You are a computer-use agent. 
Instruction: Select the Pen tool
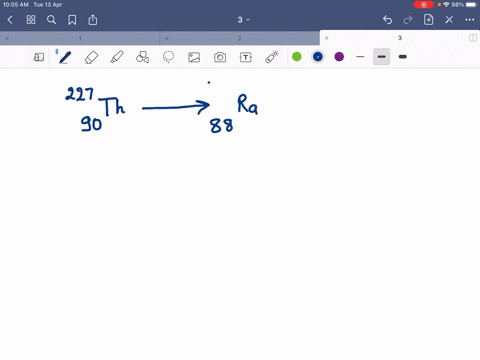65,57
